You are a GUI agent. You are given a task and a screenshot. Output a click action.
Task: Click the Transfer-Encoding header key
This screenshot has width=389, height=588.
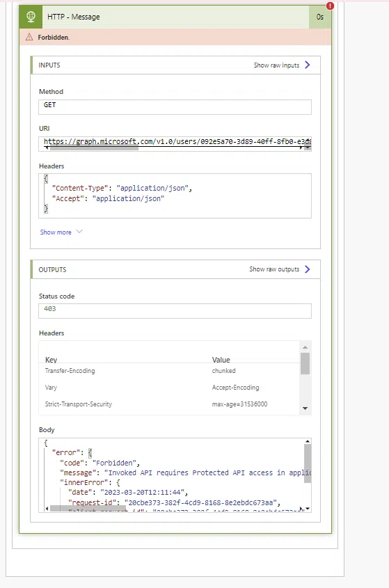(70, 371)
